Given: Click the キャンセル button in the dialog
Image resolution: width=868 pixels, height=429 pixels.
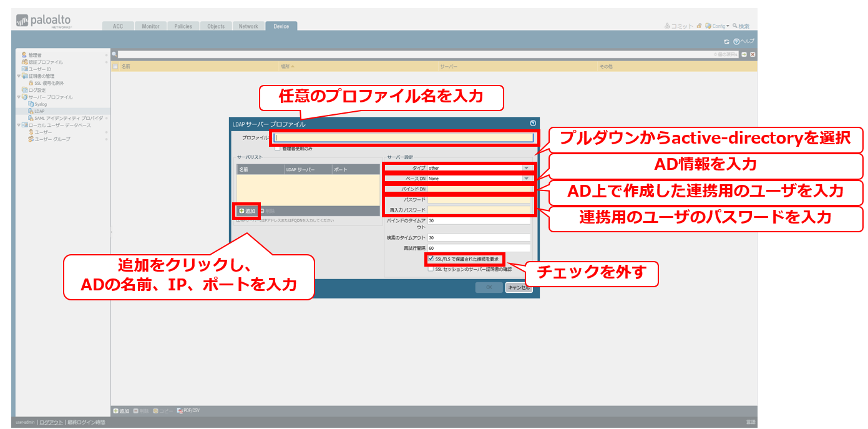Looking at the screenshot, I should pyautogui.click(x=519, y=288).
